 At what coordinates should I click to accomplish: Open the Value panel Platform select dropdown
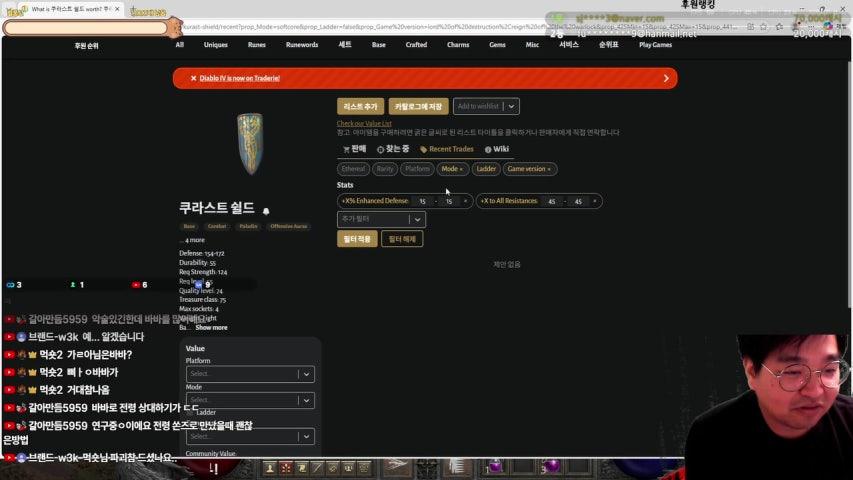(x=250, y=374)
